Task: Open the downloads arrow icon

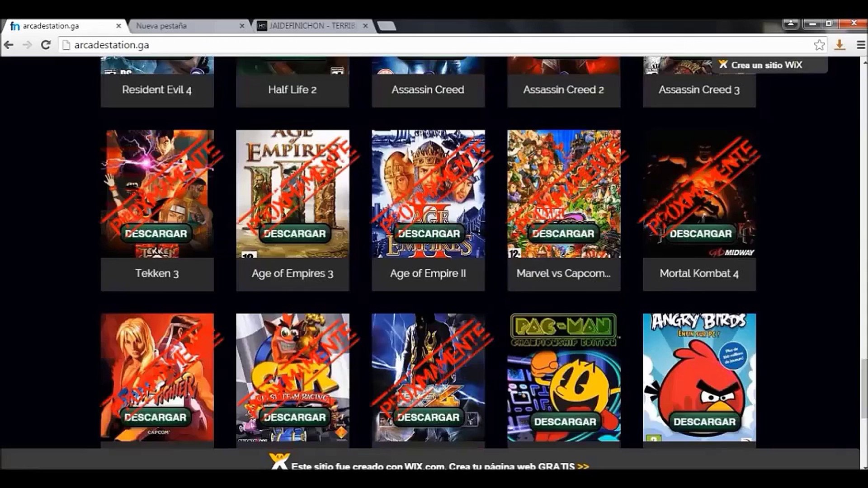Action: pyautogui.click(x=840, y=45)
